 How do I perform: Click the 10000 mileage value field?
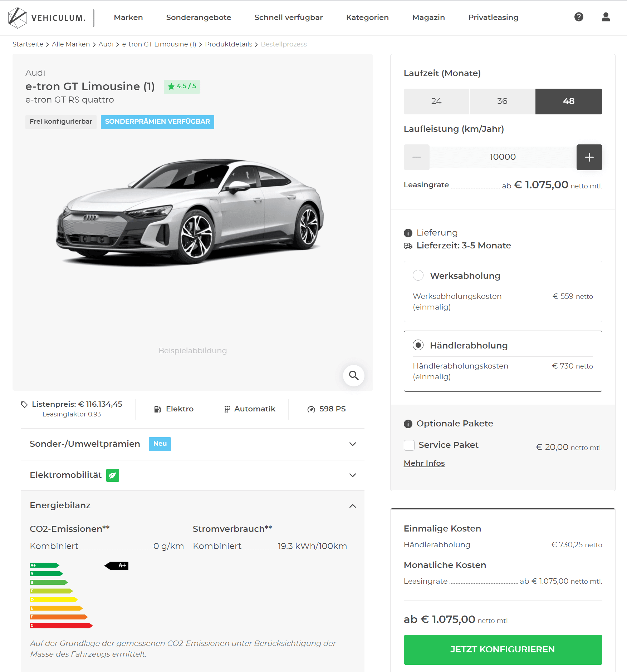point(503,157)
